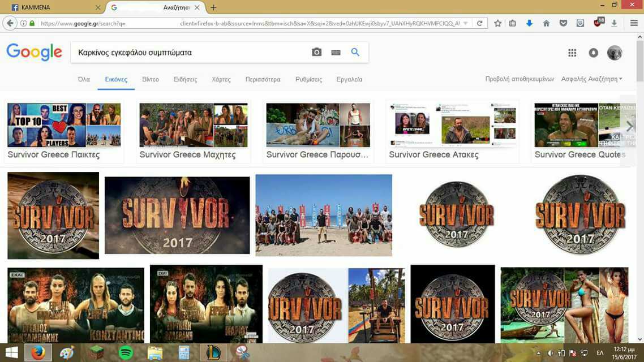
Task: Open the Περισσότερα menu
Action: 263,79
